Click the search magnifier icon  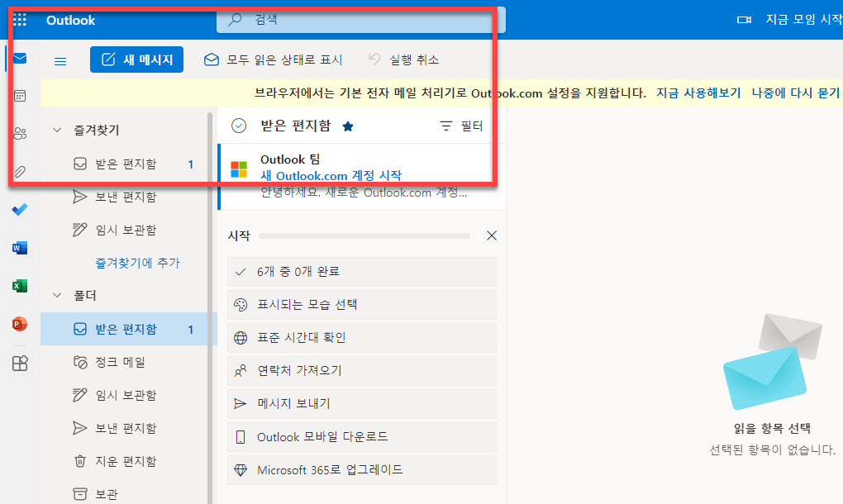coord(235,20)
